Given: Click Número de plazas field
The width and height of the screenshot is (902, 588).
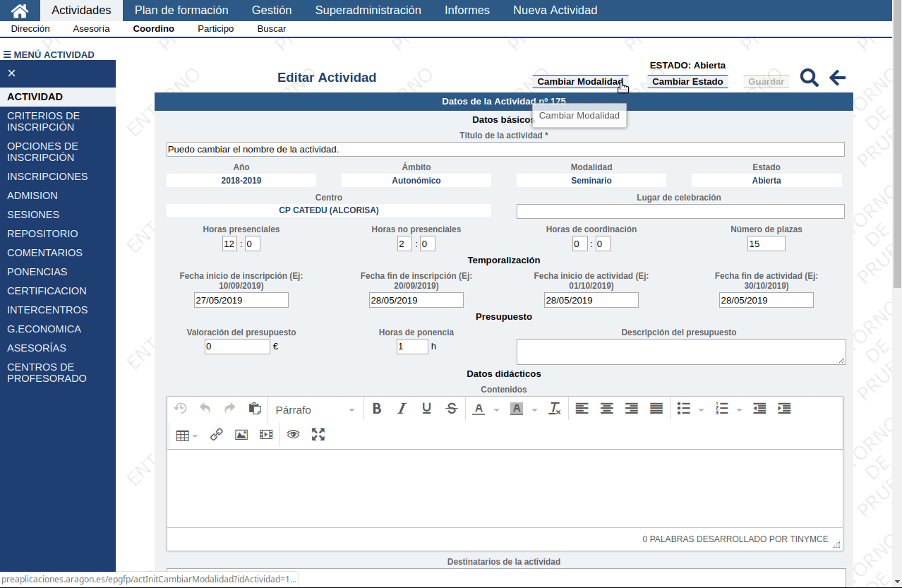Looking at the screenshot, I should 766,244.
